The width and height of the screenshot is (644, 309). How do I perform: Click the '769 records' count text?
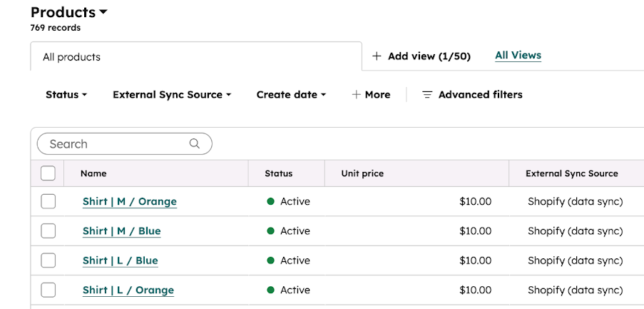56,28
